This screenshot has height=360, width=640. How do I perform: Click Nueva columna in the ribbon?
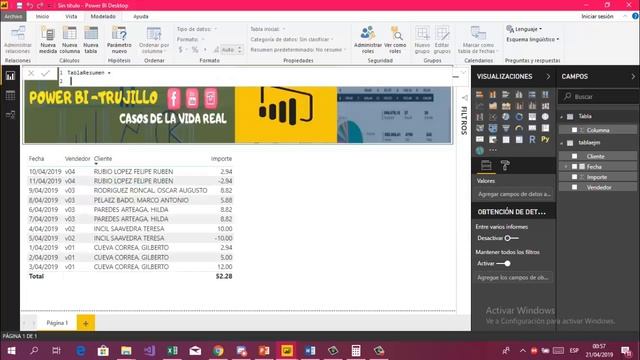(x=69, y=40)
